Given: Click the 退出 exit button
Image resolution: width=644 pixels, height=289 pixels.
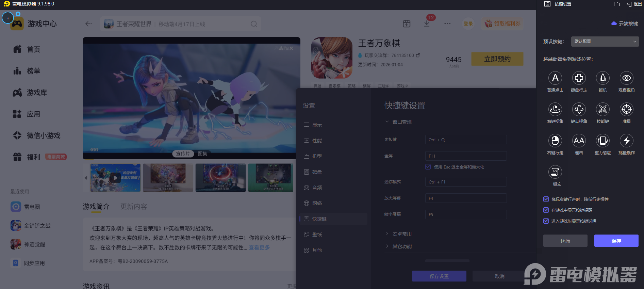Looking at the screenshot, I should pos(634,4).
